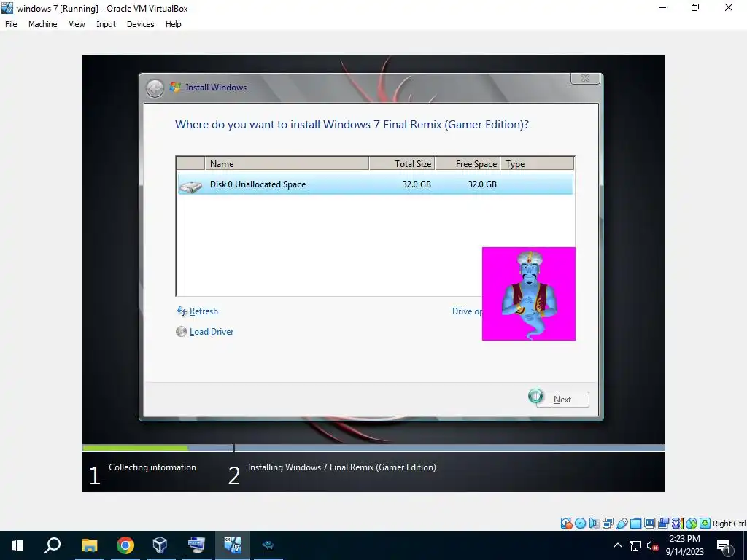Click the optical drive indicator in the status bar
Viewport: 747px width, 560px height.
580,524
